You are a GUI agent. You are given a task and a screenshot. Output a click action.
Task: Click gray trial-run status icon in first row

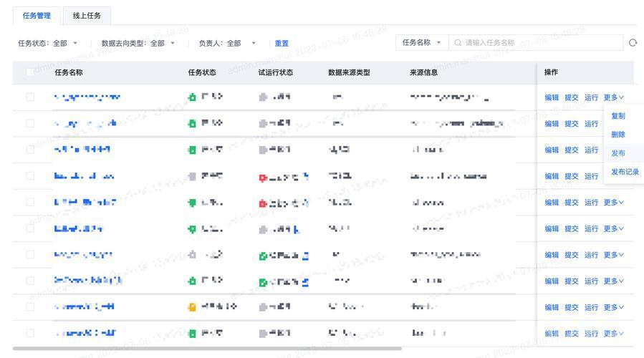click(263, 97)
